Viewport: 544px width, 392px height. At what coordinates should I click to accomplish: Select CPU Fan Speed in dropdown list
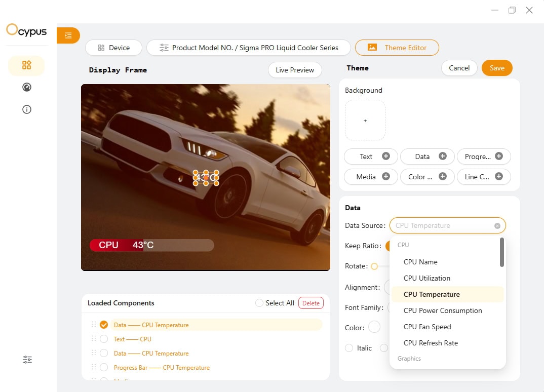[427, 327]
